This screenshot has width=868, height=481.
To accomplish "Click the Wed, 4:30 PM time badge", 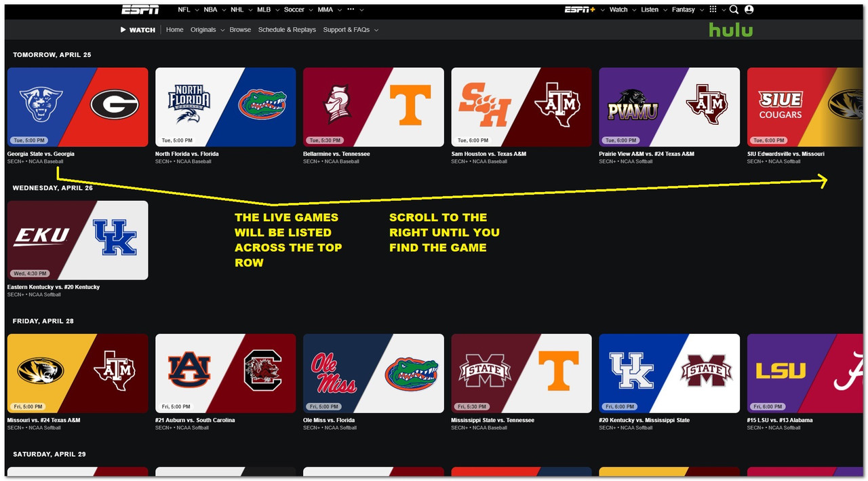I will [30, 273].
